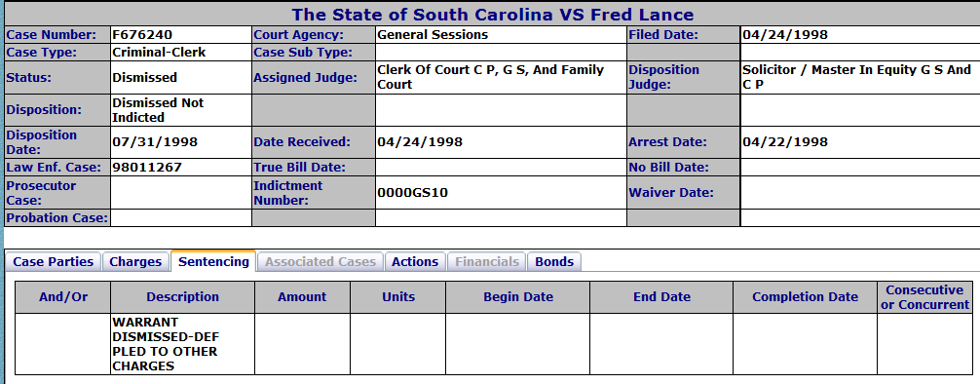This screenshot has width=980, height=384.
Task: Click the warrant dismissed description cell
Action: tap(182, 344)
